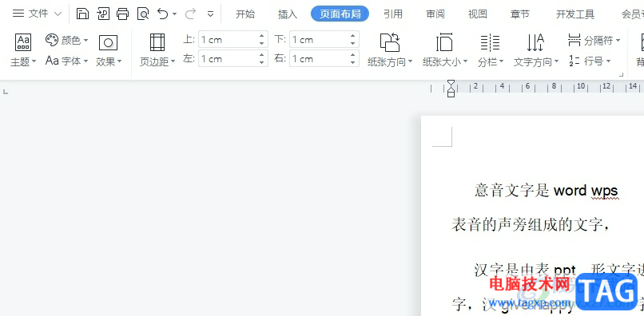Screen dimensions: 644x316
Task: Click the word 'word' in first paragraph
Action: pos(570,191)
